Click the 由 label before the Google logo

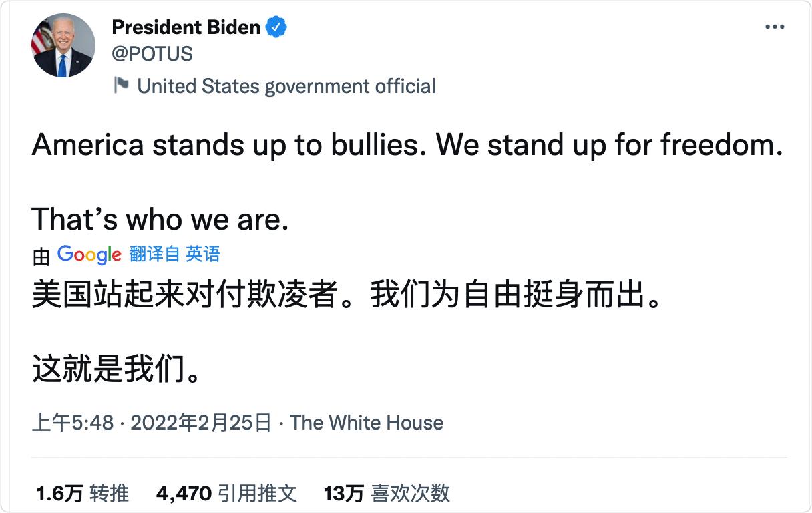point(41,256)
